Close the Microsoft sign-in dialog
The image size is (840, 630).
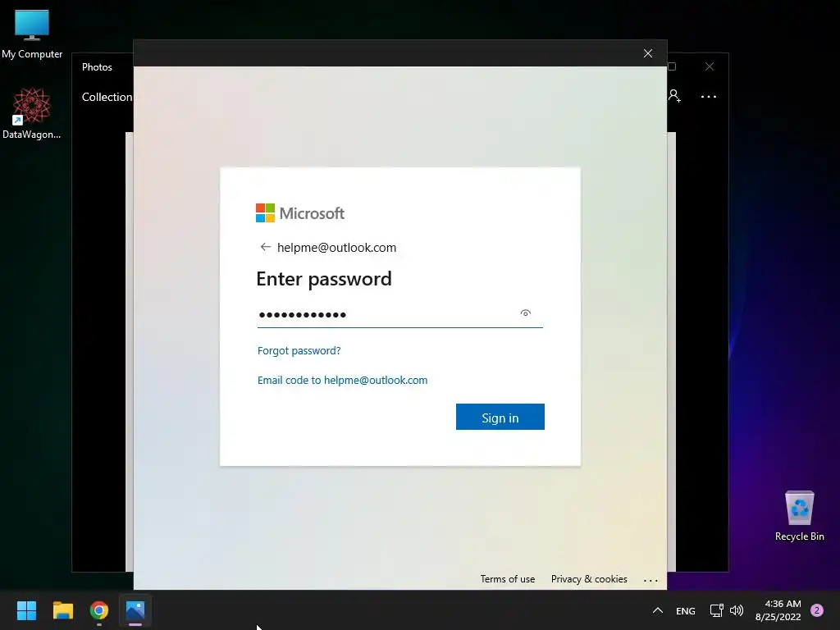(x=648, y=53)
